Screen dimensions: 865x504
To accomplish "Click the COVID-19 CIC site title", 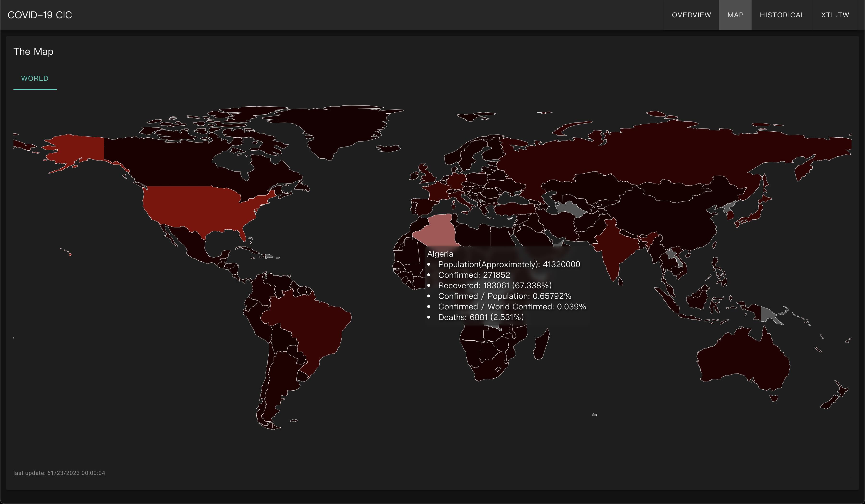I will point(40,15).
